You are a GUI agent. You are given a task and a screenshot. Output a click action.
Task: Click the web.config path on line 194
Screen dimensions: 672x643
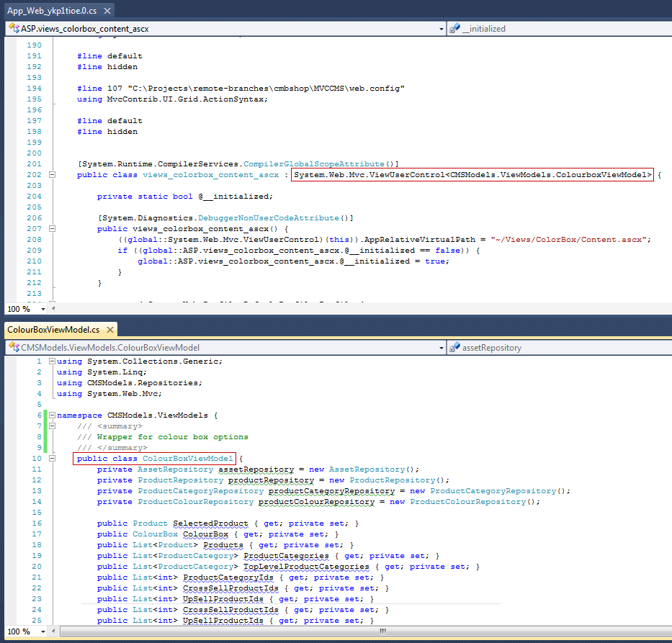pos(266,89)
